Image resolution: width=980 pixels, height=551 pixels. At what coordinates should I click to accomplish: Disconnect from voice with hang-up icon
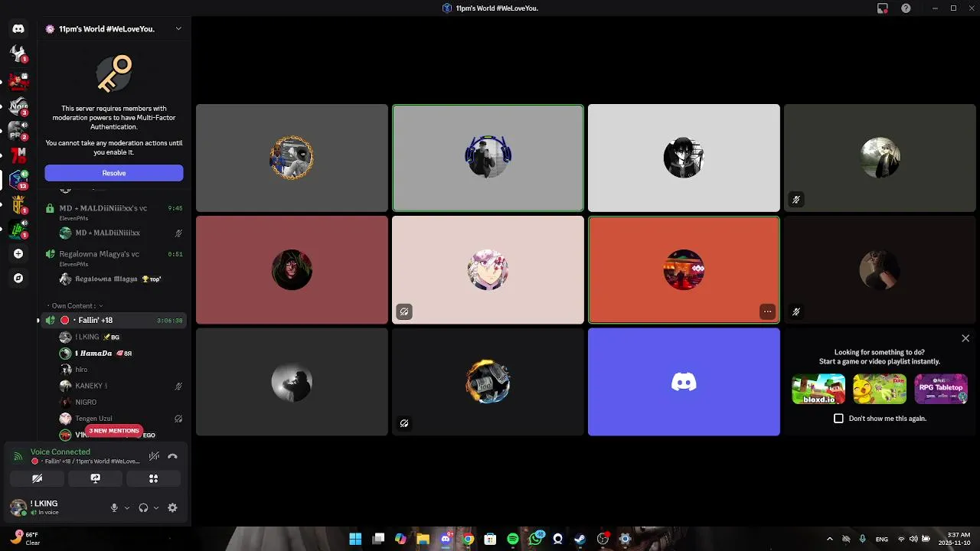coord(172,456)
